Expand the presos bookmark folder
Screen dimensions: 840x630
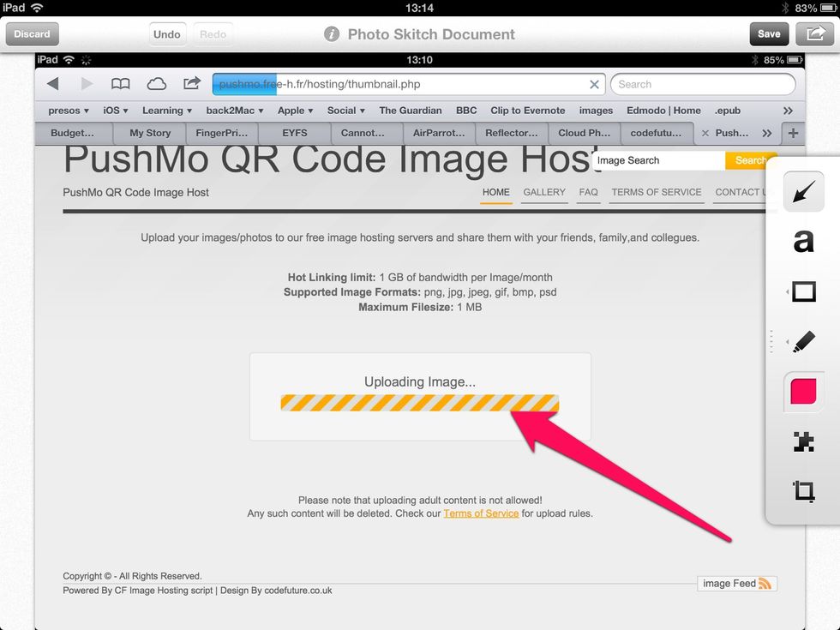tap(68, 111)
